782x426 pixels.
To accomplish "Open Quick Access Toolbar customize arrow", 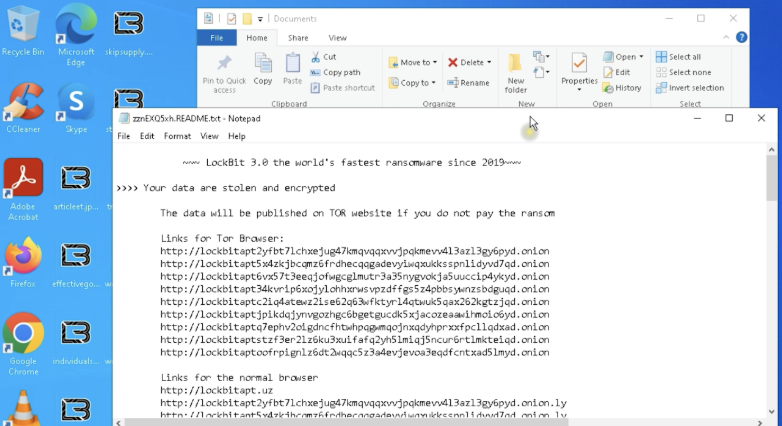I will point(260,19).
